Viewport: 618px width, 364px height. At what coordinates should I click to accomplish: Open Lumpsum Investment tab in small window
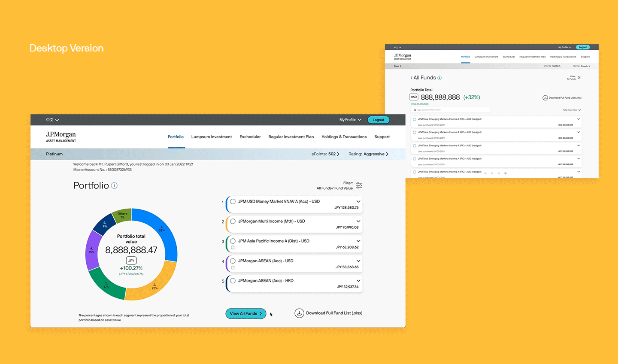tap(486, 57)
